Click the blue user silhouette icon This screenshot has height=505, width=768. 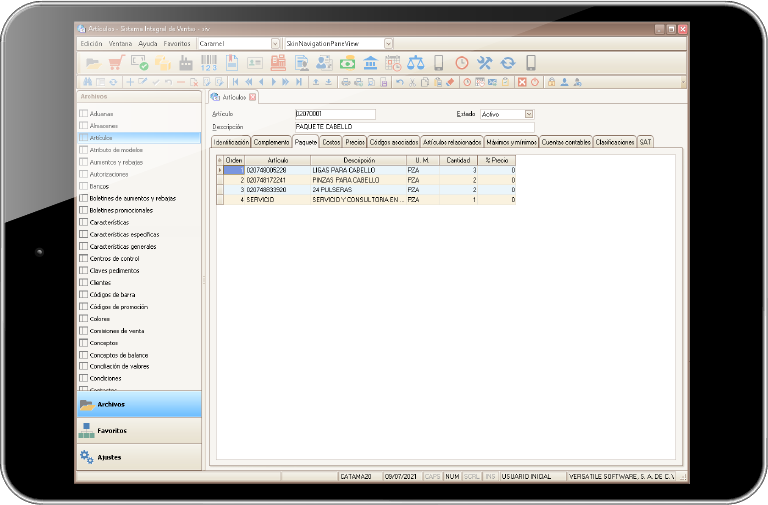coord(564,82)
